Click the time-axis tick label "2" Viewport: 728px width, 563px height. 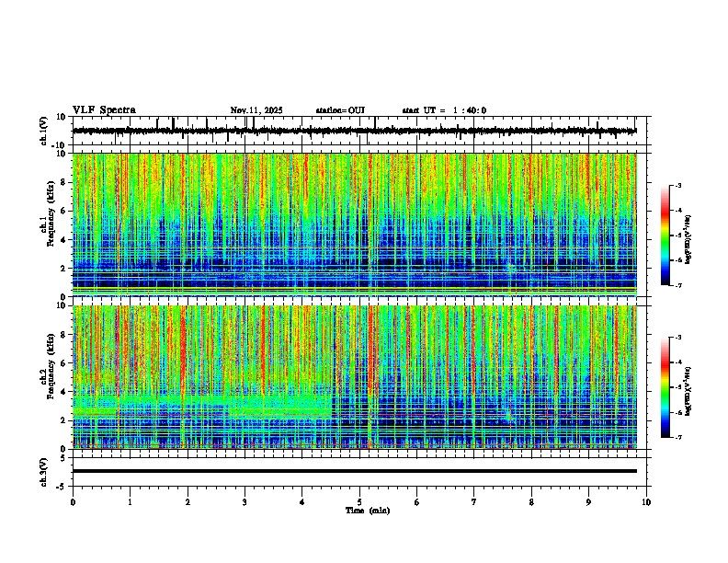coord(188,502)
